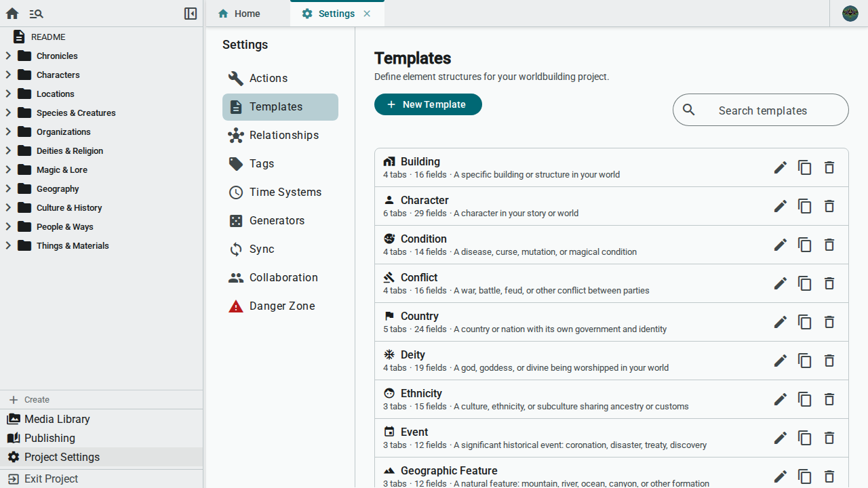Viewport: 868px width, 488px height.
Task: Duplicate the Event template
Action: (x=805, y=438)
